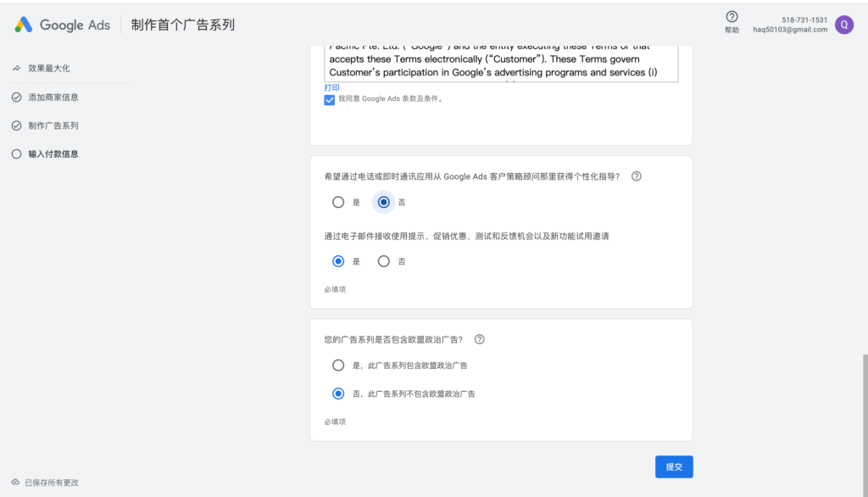Choose 否 for receiving email tips
This screenshot has height=497, width=868.
[x=384, y=261]
